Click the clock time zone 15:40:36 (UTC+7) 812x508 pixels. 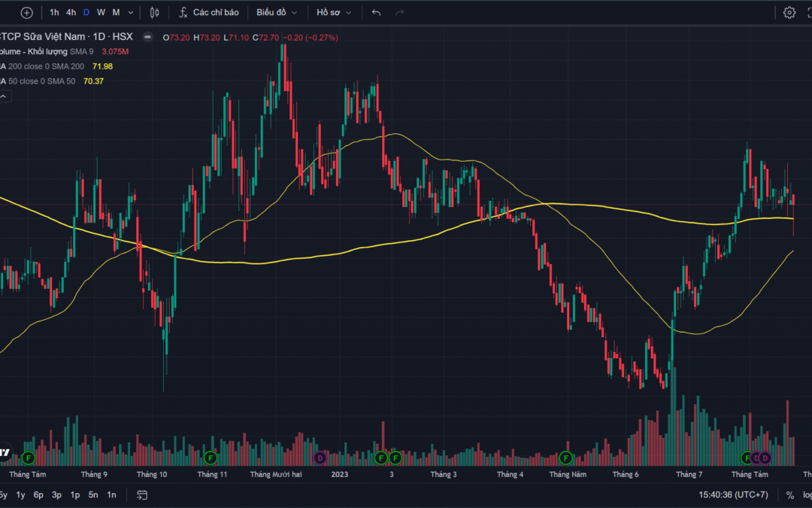click(735, 494)
